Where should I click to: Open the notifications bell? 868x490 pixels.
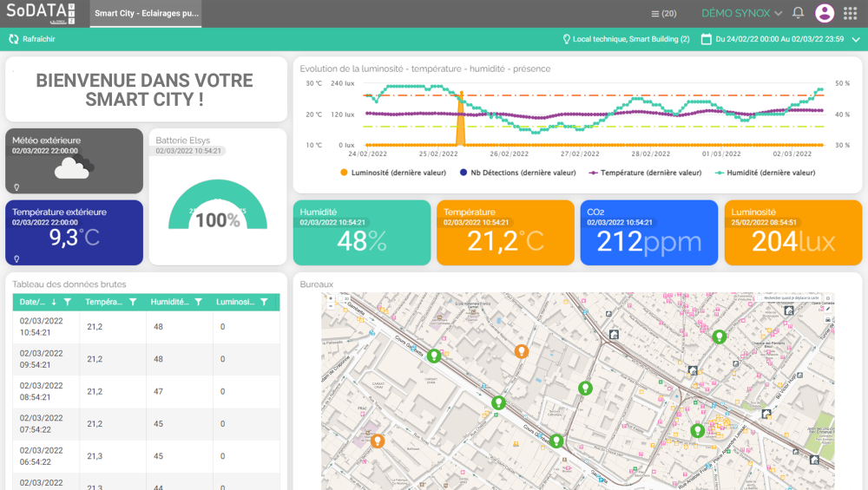point(798,13)
